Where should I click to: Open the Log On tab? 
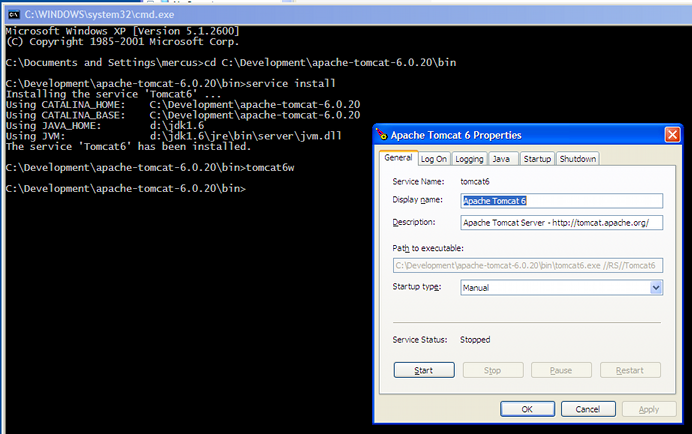point(433,159)
